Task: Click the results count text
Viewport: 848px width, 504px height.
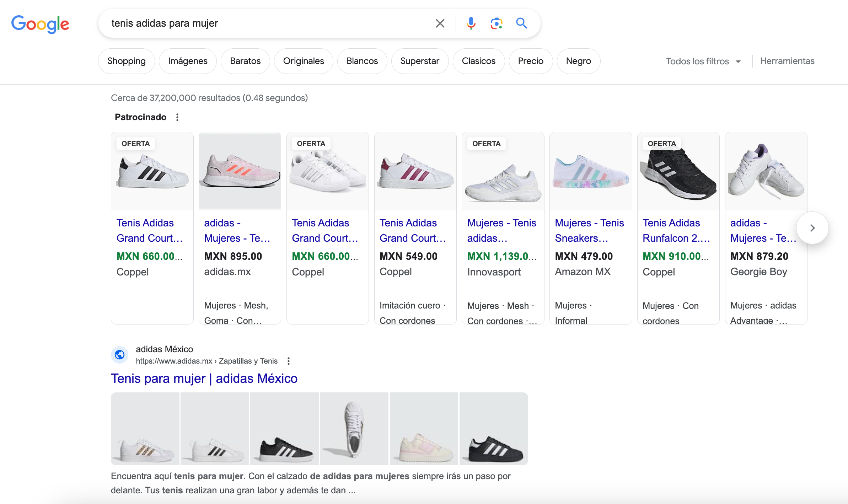Action: tap(209, 98)
